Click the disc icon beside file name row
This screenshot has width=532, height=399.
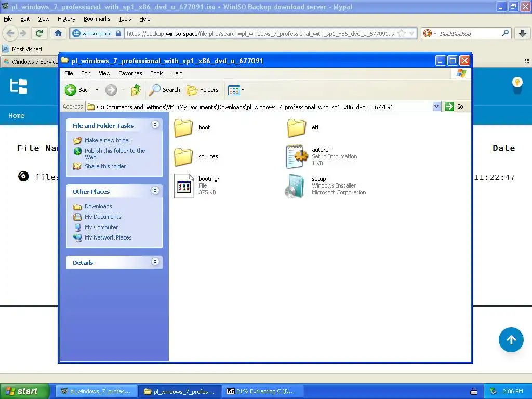click(x=23, y=176)
